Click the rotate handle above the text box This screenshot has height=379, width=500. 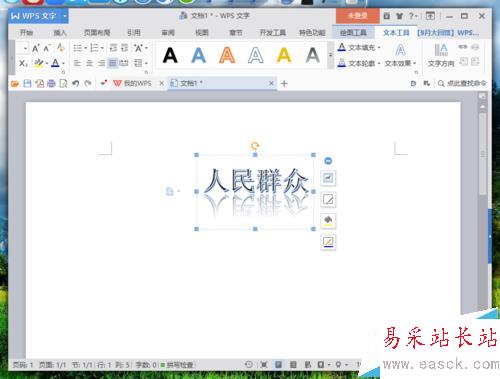click(255, 146)
